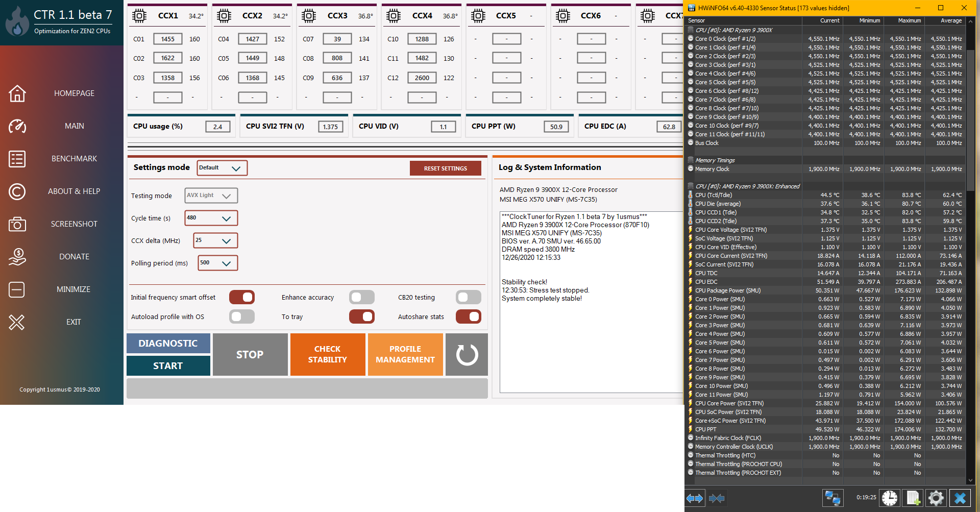Screen dimensions: 980x512
Task: Select the 'Thermal Throttling (HTC)' sensor row
Action: (x=825, y=455)
